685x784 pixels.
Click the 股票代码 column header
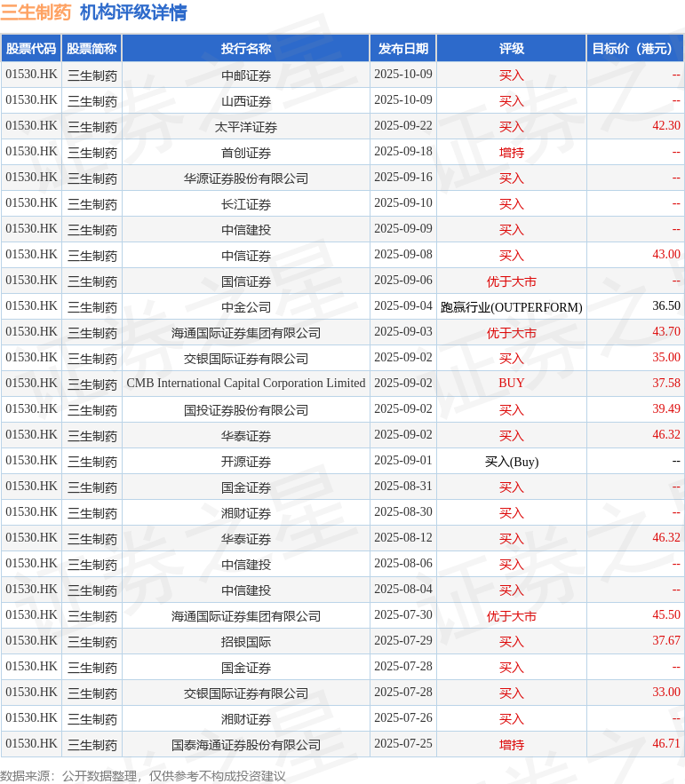31,49
